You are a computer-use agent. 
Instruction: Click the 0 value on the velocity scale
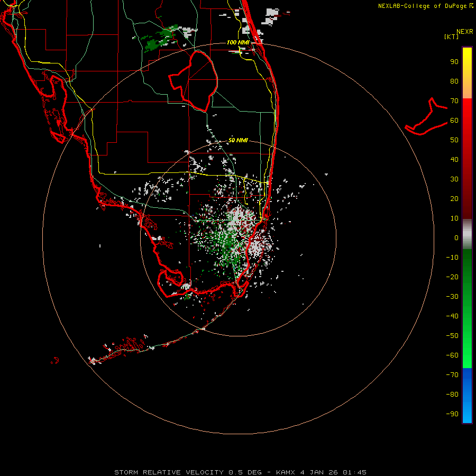click(456, 238)
